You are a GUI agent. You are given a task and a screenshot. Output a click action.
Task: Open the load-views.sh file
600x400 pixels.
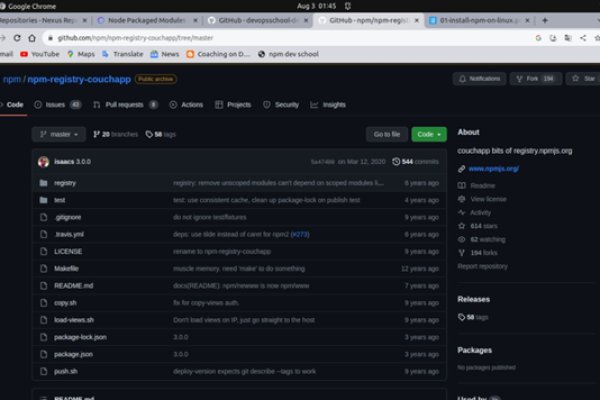[x=74, y=320]
